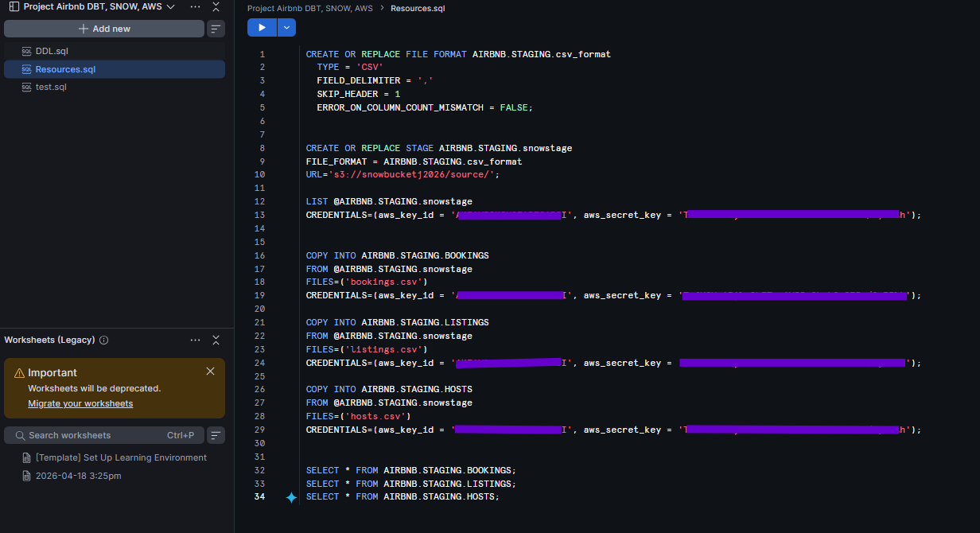Click the s3://snowbucketj2026/source/ URL string

pyautogui.click(x=411, y=175)
